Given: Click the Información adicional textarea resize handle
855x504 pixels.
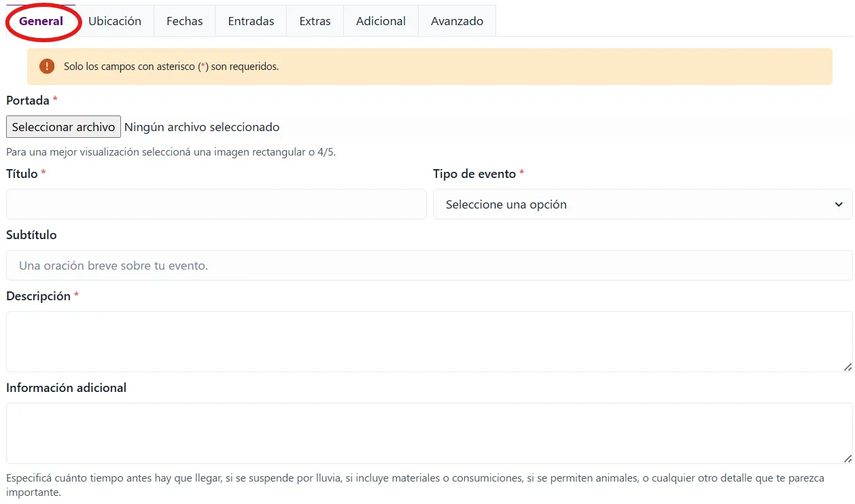Looking at the screenshot, I should pos(847,458).
